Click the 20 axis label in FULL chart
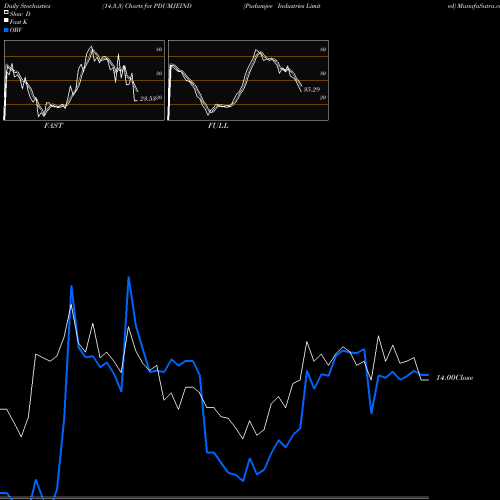 coord(323,97)
